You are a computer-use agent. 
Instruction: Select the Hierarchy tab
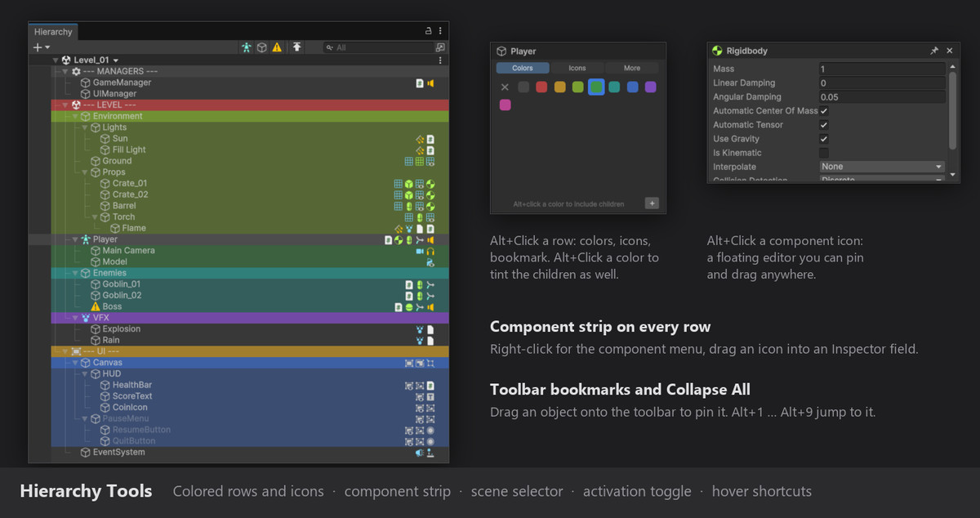click(53, 32)
